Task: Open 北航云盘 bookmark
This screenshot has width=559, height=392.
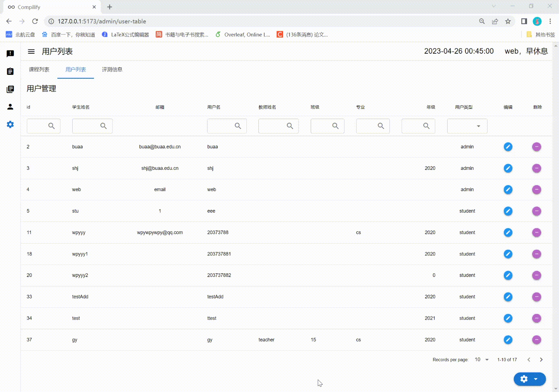Action: [21, 34]
